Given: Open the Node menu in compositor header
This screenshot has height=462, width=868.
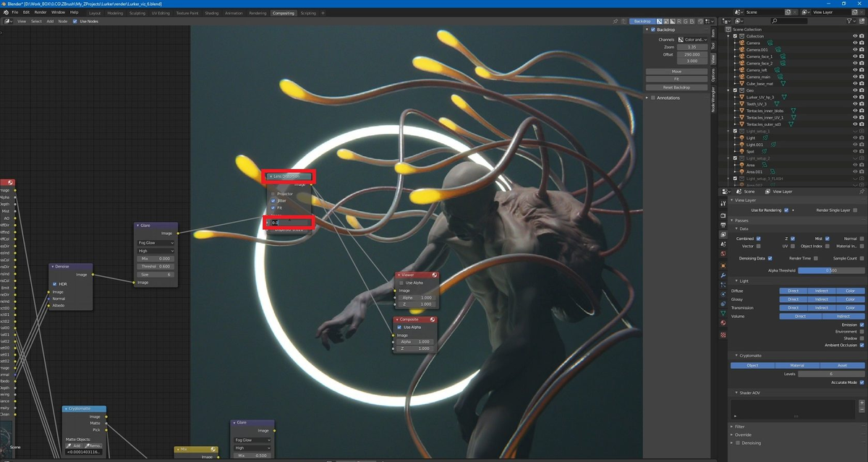Looking at the screenshot, I should tap(62, 22).
